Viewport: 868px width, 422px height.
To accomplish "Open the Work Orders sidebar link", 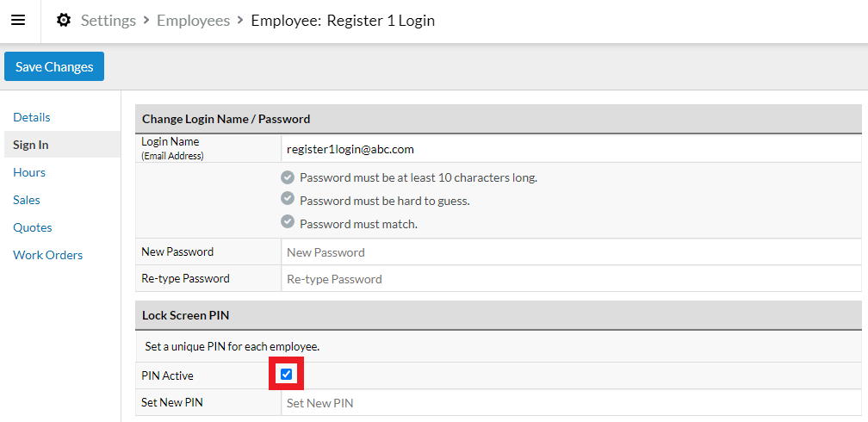I will (x=48, y=255).
